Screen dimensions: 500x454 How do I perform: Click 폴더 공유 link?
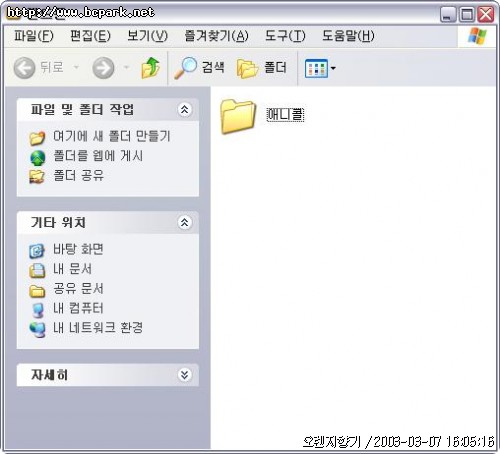point(79,175)
